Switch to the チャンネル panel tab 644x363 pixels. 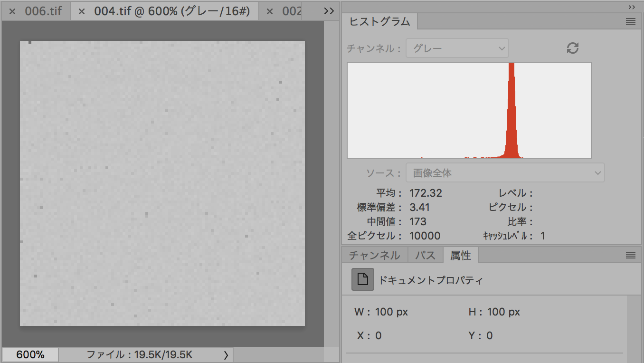point(374,256)
